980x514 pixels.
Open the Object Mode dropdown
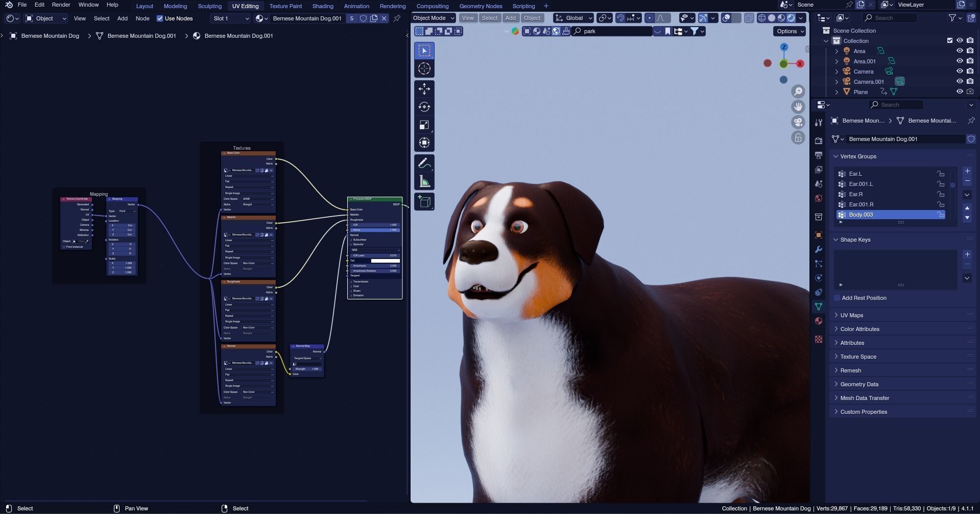pyautogui.click(x=433, y=18)
